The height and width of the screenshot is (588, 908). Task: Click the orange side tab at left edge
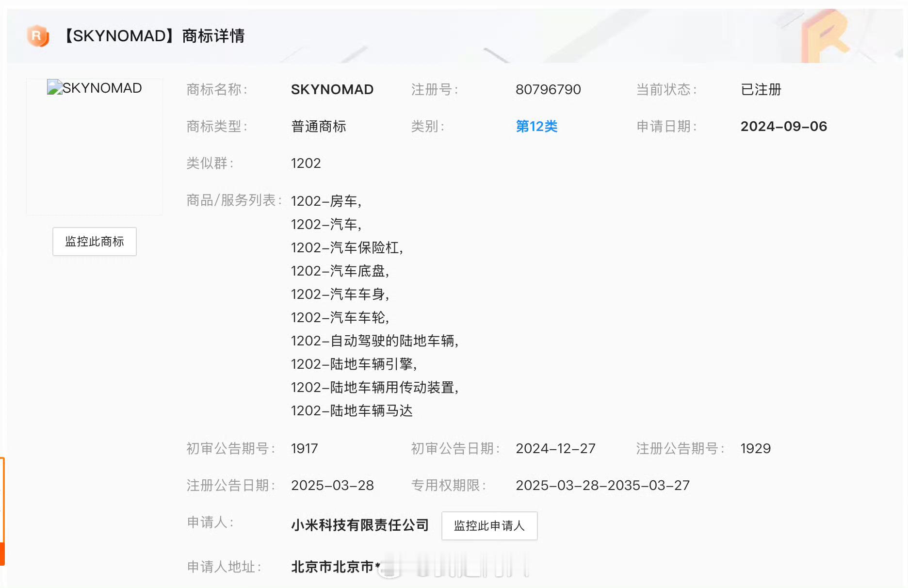(2, 511)
